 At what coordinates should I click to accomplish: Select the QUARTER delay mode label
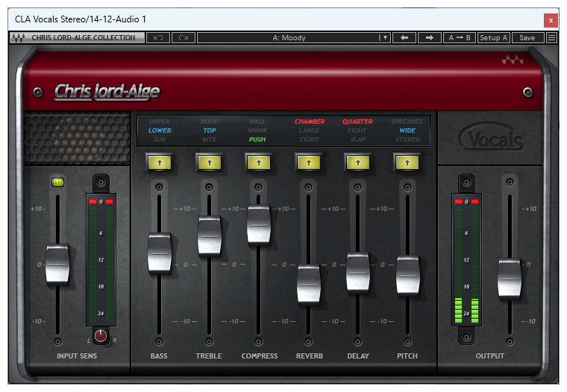point(357,121)
